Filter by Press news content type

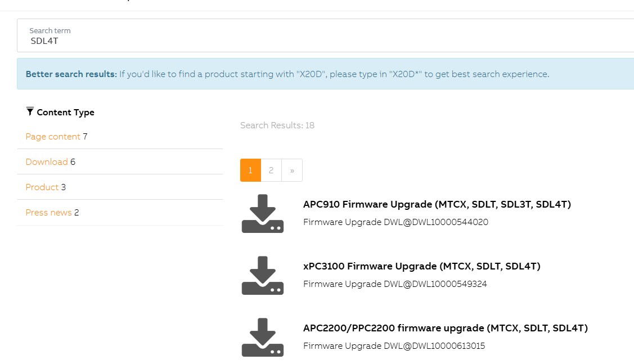[x=48, y=213]
